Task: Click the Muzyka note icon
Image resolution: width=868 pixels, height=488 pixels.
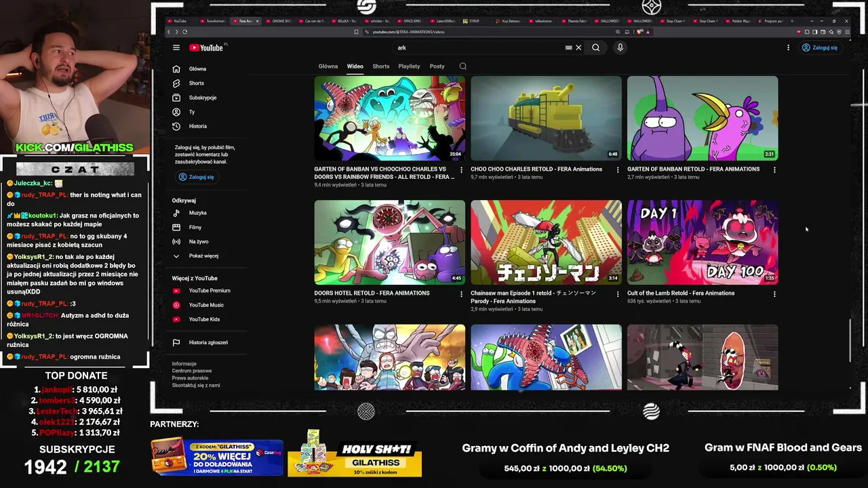Action: click(176, 213)
